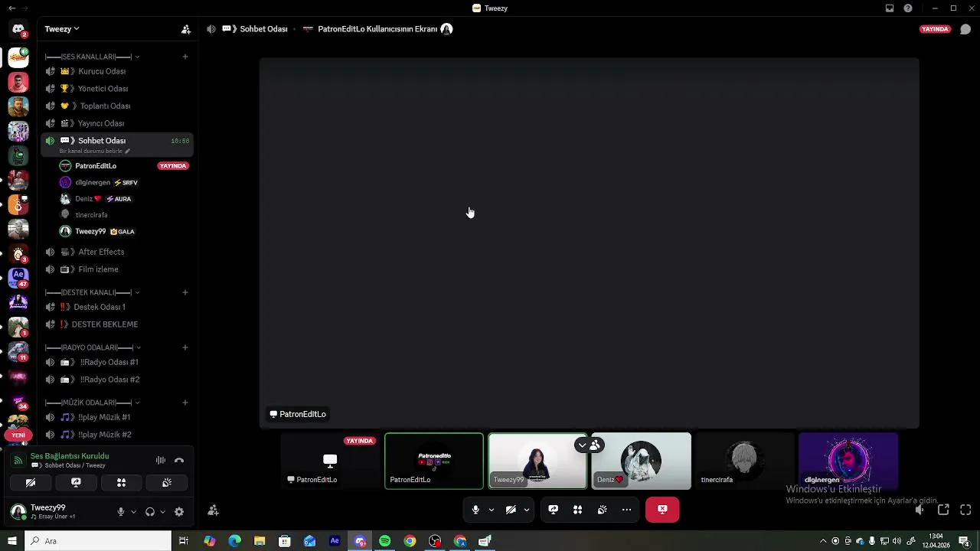Viewport: 980px width, 551px height.
Task: Select Tweezy99 participant tile
Action: point(537,461)
